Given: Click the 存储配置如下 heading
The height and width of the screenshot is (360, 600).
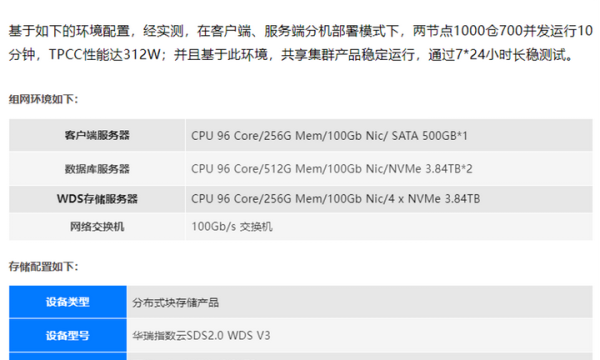Looking at the screenshot, I should [x=44, y=266].
